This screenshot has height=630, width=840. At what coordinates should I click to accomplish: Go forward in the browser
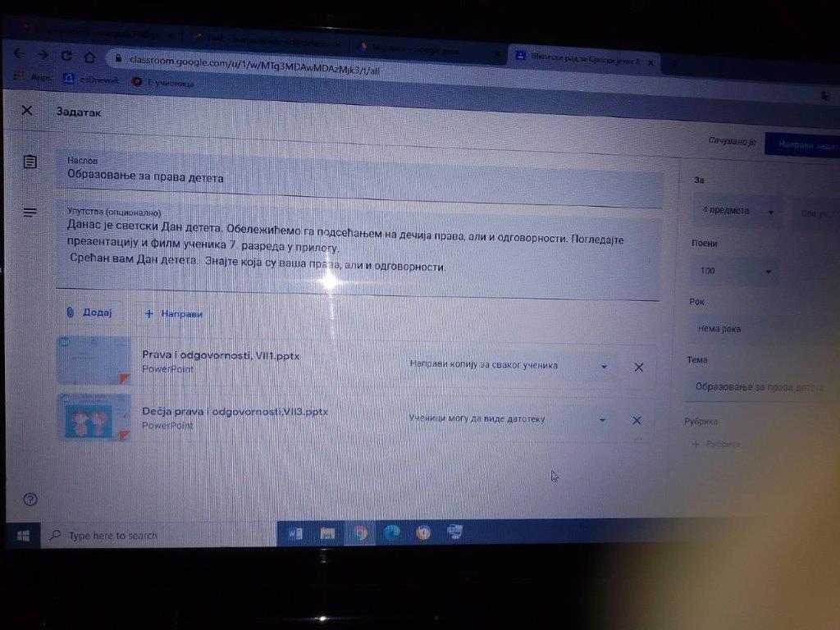43,55
